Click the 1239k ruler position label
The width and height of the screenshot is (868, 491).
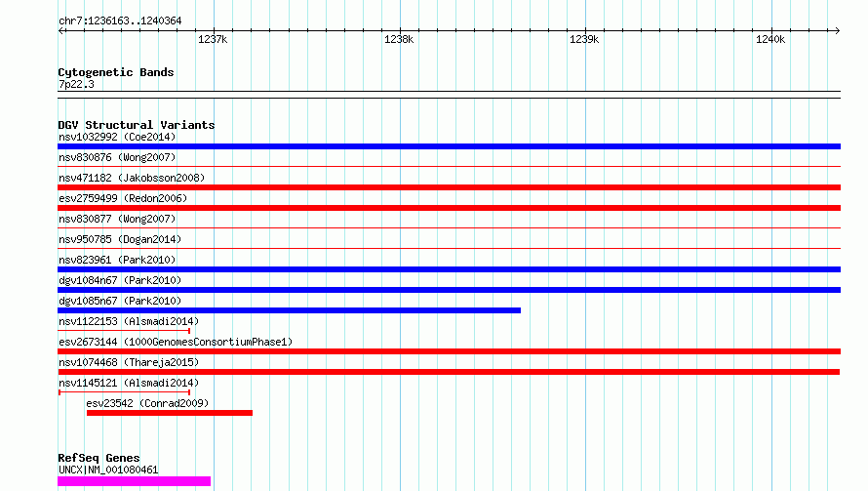tap(584, 39)
